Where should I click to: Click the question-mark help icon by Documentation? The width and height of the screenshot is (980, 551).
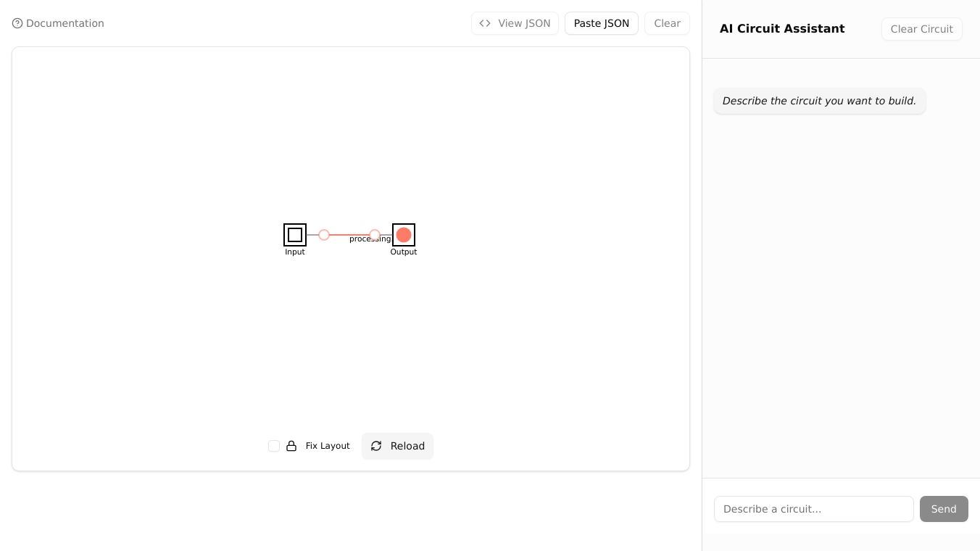pos(17,23)
